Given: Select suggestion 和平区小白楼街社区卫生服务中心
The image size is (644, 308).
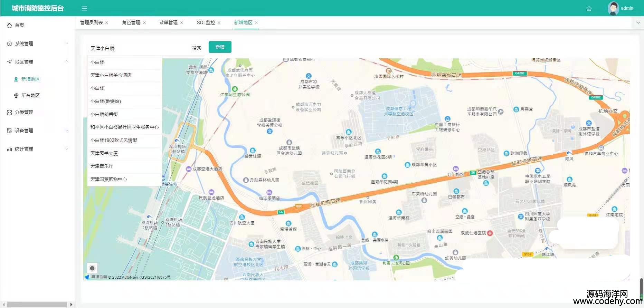Looking at the screenshot, I should (x=125, y=127).
